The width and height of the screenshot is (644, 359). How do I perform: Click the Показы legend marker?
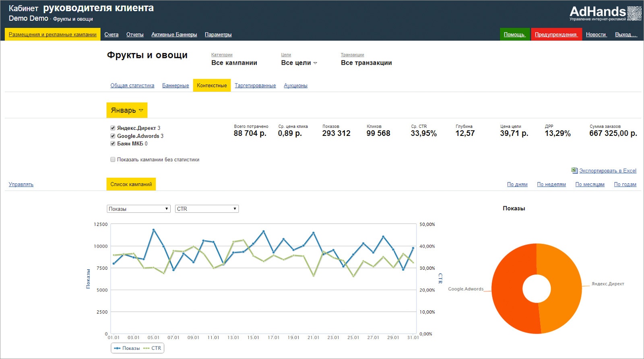[117, 348]
